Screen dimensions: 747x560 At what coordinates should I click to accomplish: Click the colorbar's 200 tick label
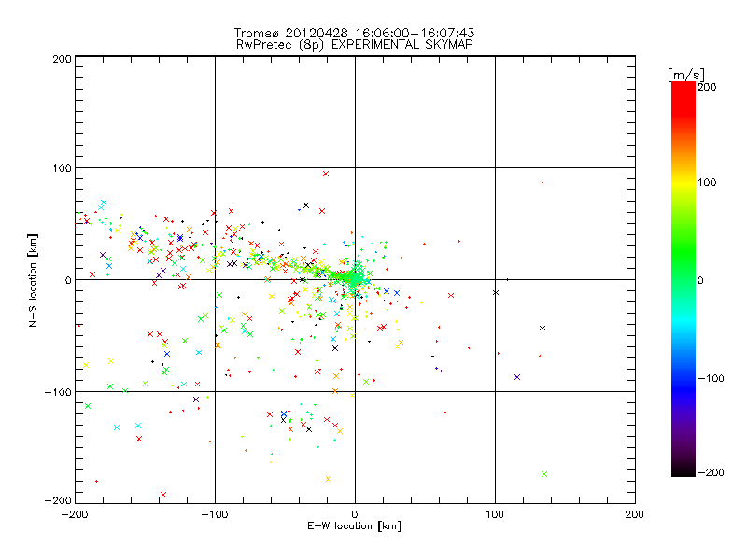707,87
